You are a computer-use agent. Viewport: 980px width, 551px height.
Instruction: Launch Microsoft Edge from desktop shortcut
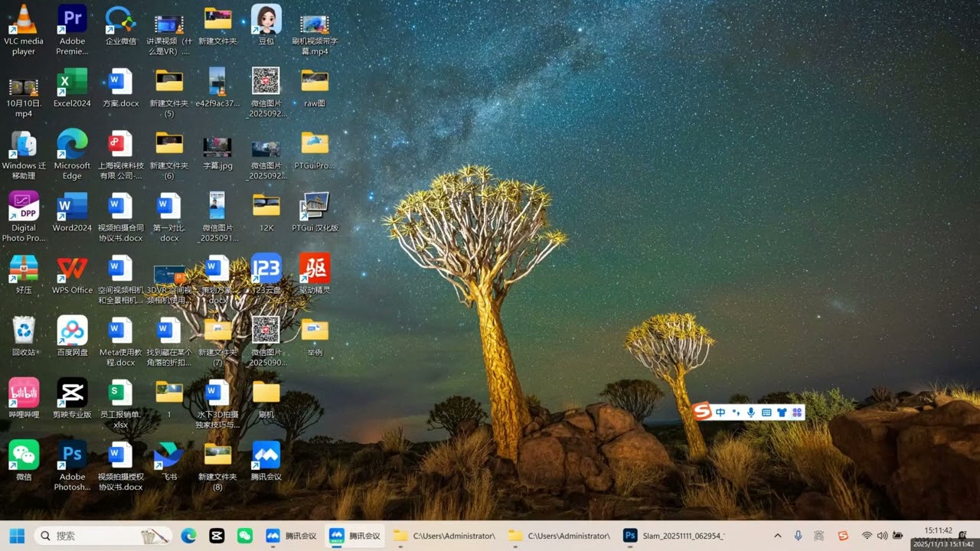72,155
